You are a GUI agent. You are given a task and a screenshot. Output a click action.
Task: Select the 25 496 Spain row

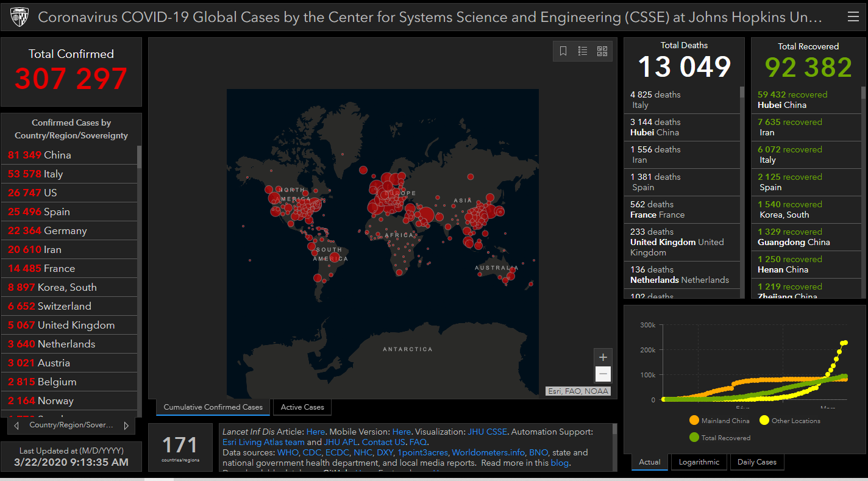tap(69, 212)
